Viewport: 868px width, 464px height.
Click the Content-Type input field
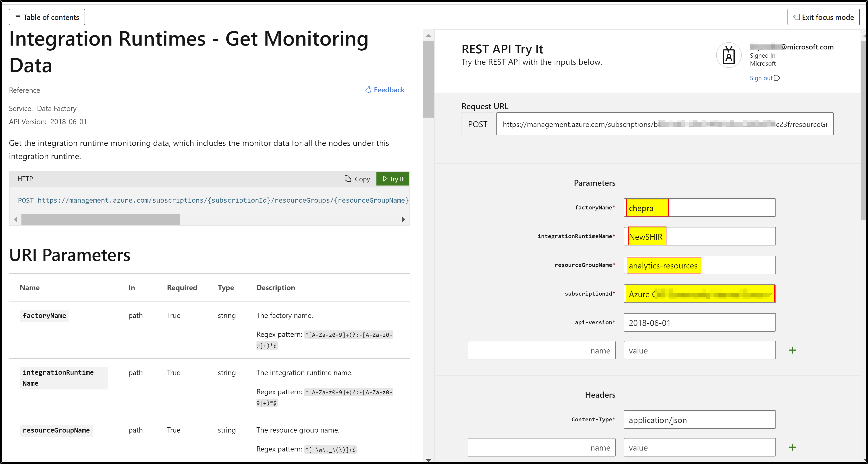point(700,420)
